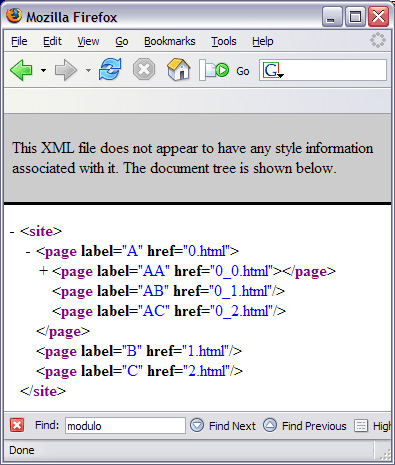The height and width of the screenshot is (465, 395).
Task: Click the XML style information notice text
Action: (x=193, y=158)
